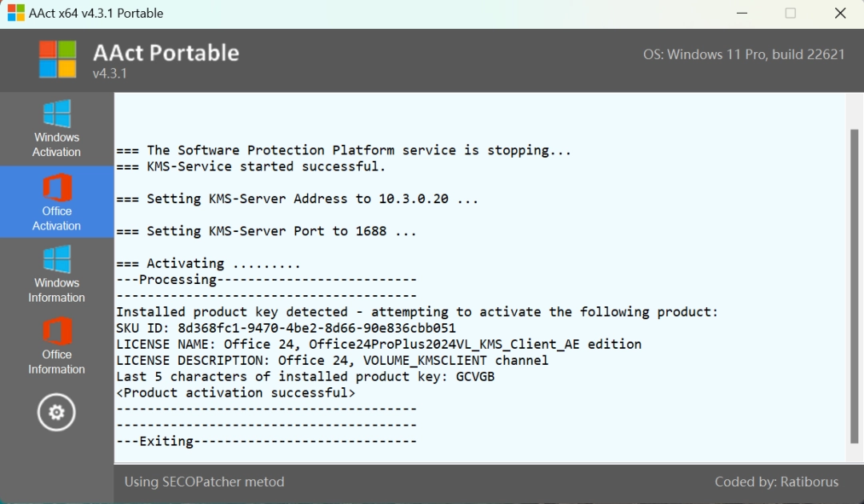864x504 pixels.
Task: Click the 'Windows Activation' text label
Action: pos(56,144)
